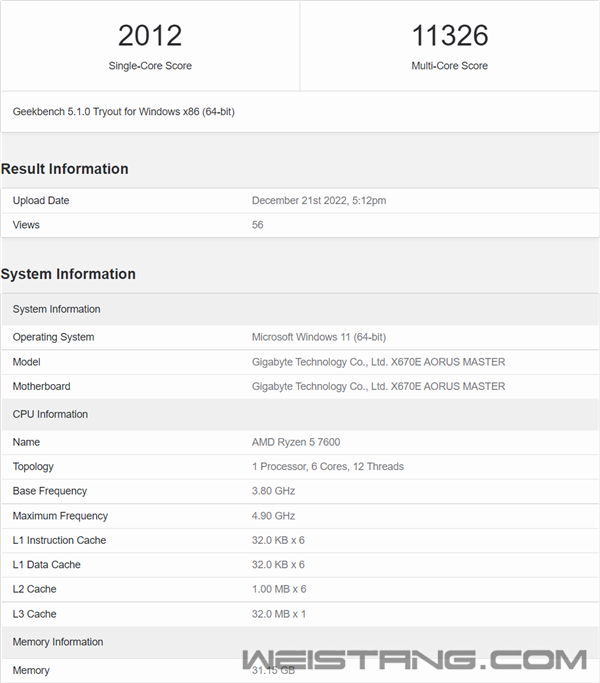Viewport: 600px width, 683px height.
Task: Click the '3.80 GHz' value
Action: 273,491
